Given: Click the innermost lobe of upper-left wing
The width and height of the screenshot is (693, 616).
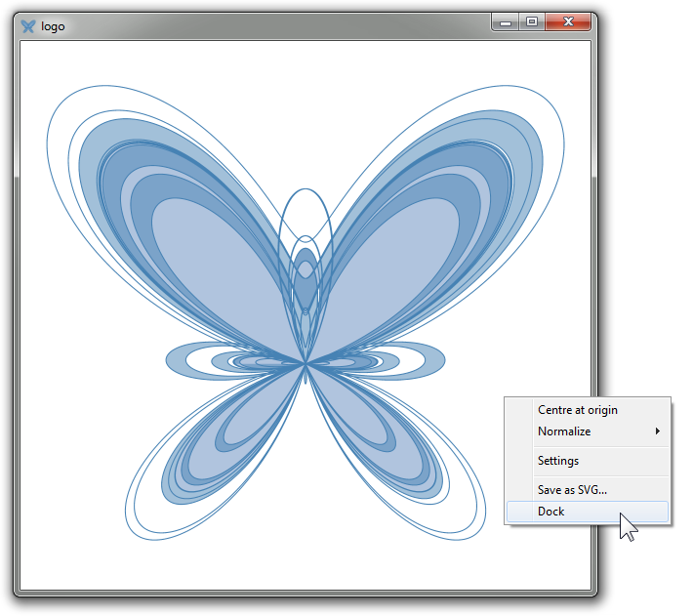Looking at the screenshot, I should (x=213, y=264).
